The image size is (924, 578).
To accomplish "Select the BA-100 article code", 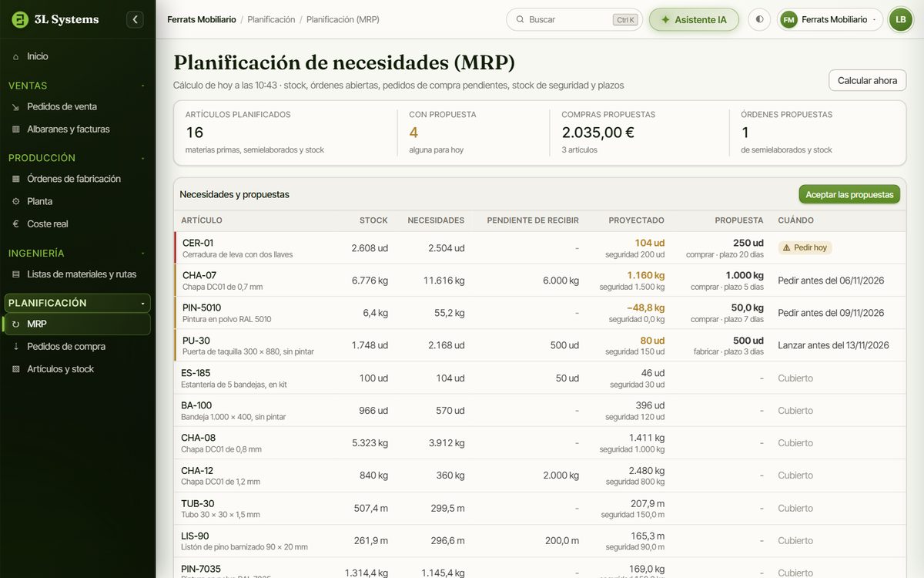I will click(196, 405).
